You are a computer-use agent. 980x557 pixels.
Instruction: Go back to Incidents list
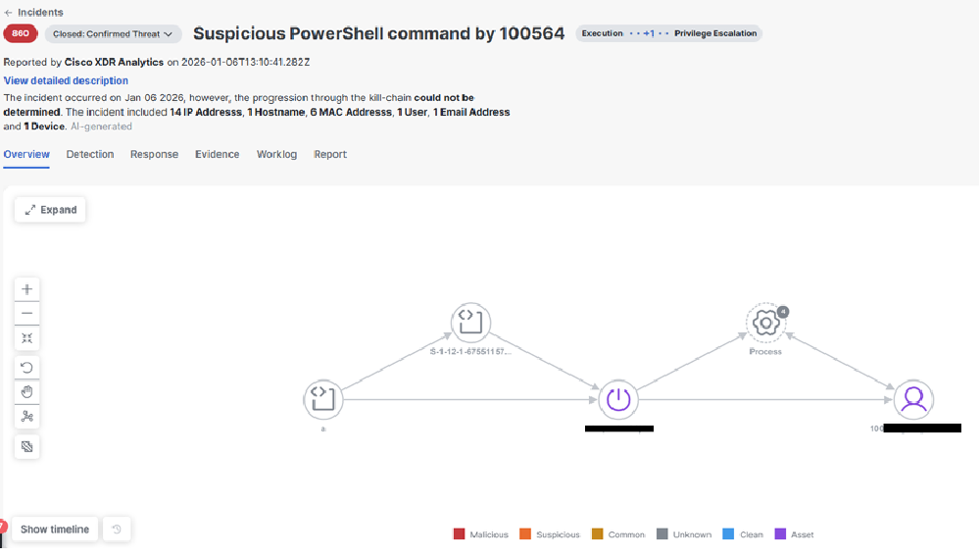[x=33, y=13]
